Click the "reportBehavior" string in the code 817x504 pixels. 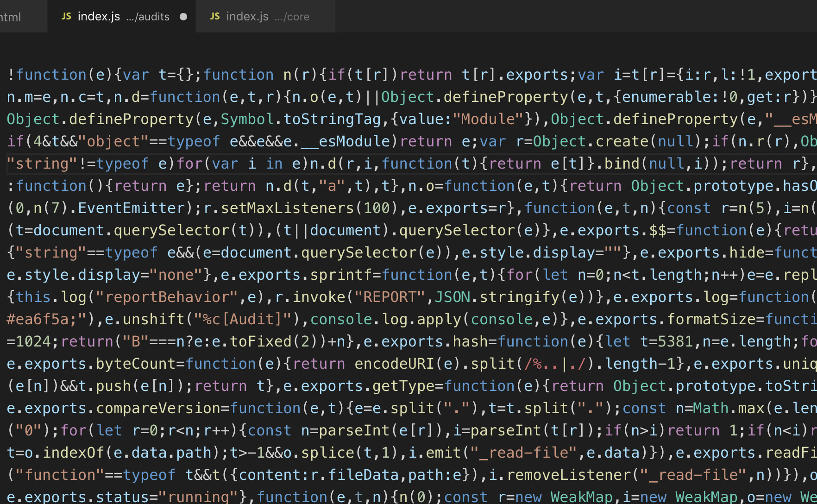(x=167, y=297)
